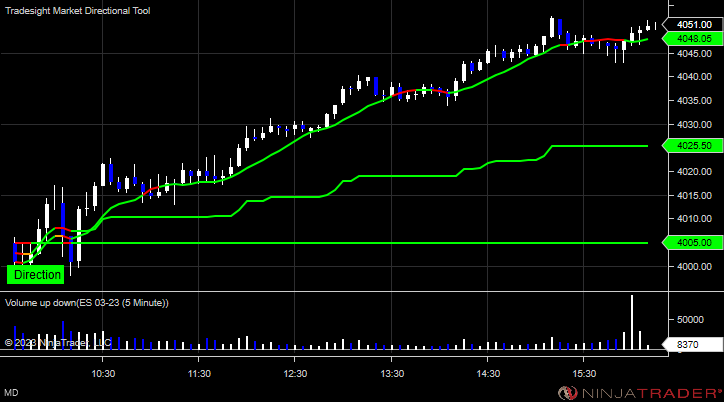
Task: Click the 13:30 time axis label
Action: point(392,373)
